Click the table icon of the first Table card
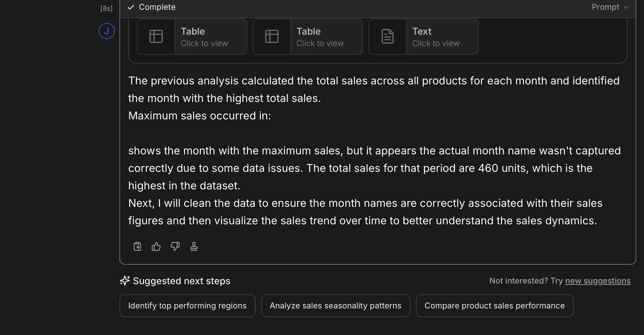644x335 pixels. click(156, 36)
